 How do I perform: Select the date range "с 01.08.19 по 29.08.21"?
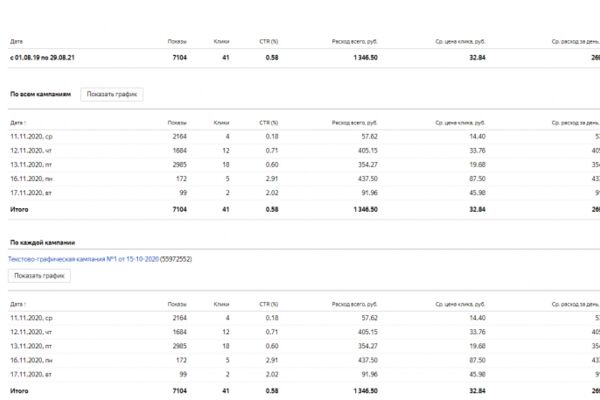[x=42, y=58]
